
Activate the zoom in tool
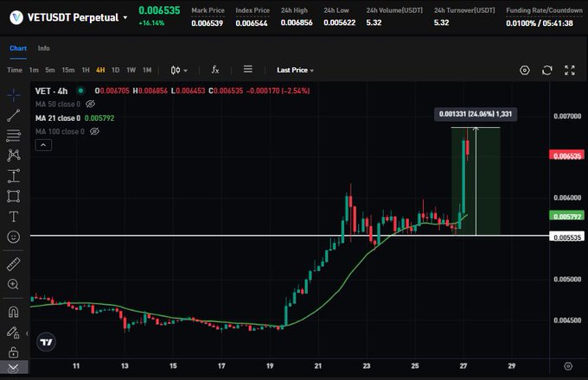(14, 284)
